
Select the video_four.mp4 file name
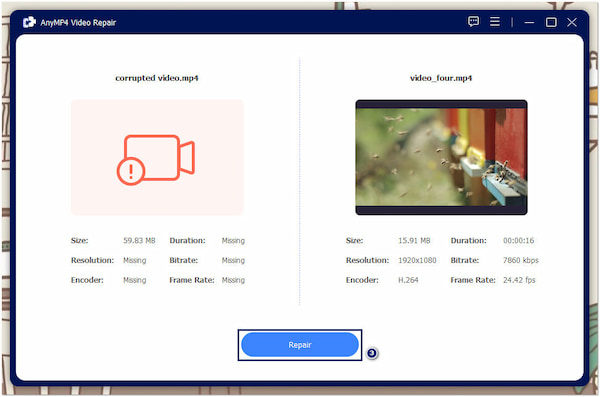441,78
